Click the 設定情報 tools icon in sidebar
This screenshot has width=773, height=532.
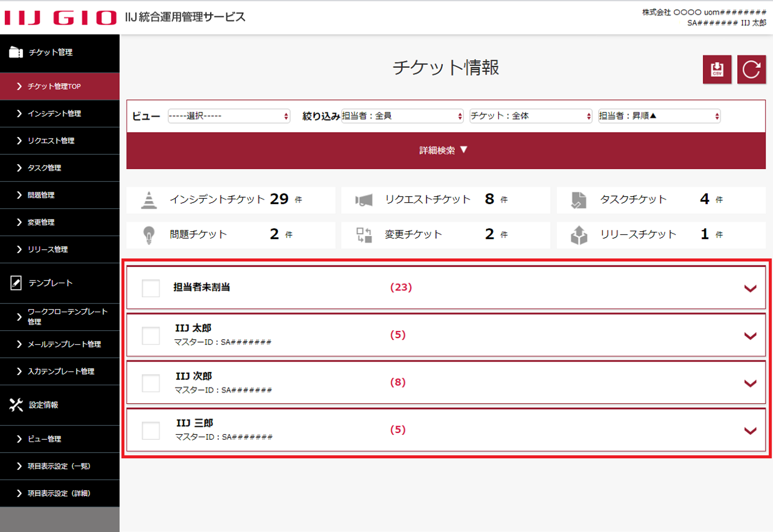coord(16,405)
